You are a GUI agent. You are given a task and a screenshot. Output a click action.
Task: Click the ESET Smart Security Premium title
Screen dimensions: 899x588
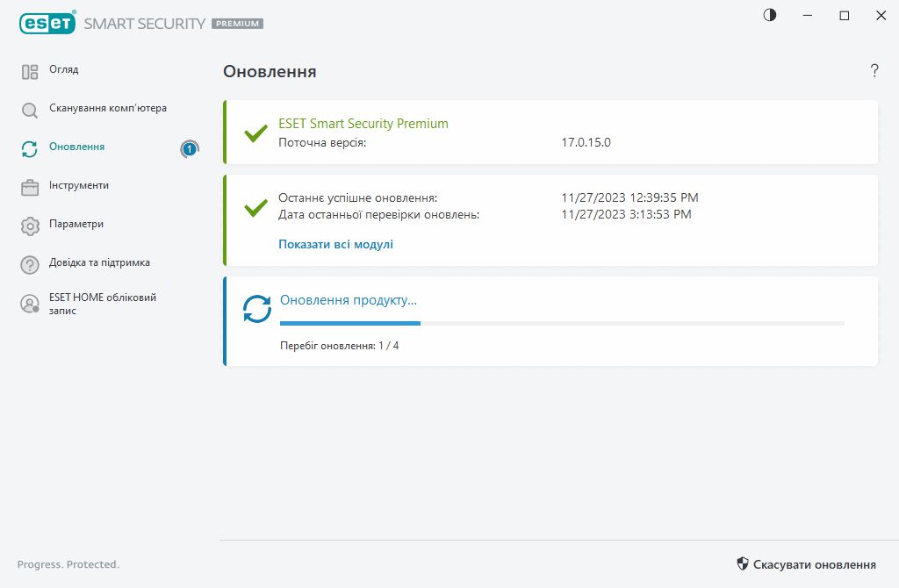click(363, 124)
